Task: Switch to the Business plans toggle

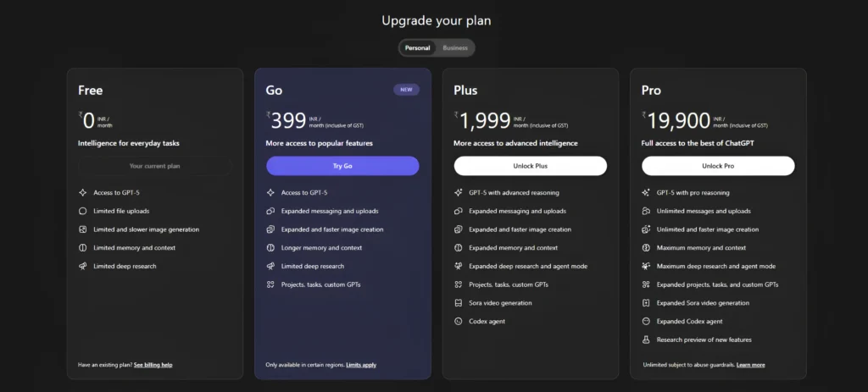Action: pos(455,48)
